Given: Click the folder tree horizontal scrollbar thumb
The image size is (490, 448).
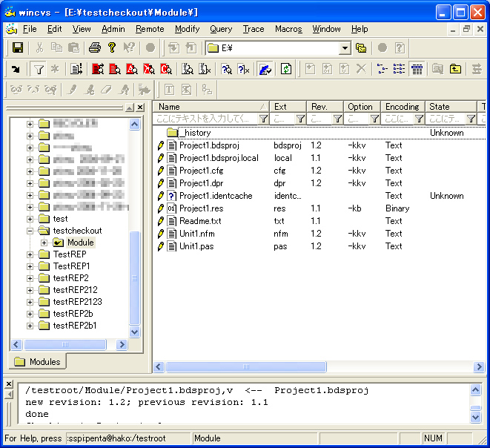Looking at the screenshot, I should pos(65,344).
